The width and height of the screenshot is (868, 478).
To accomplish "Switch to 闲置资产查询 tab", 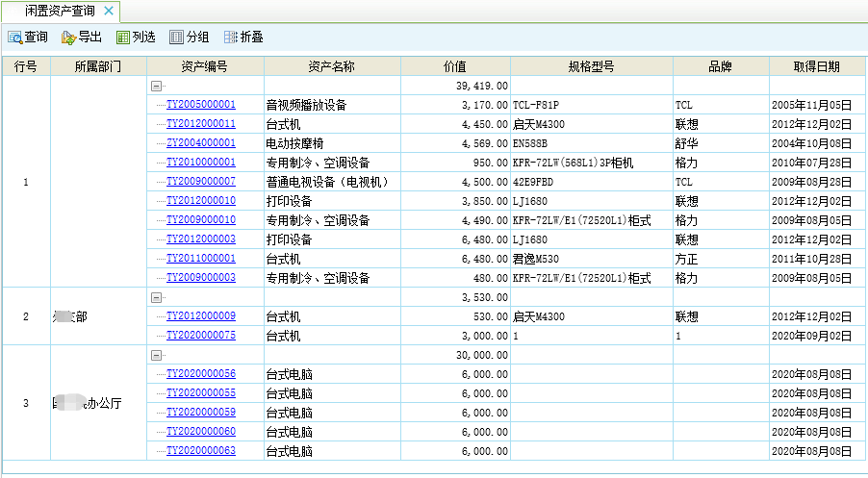I will pos(60,12).
